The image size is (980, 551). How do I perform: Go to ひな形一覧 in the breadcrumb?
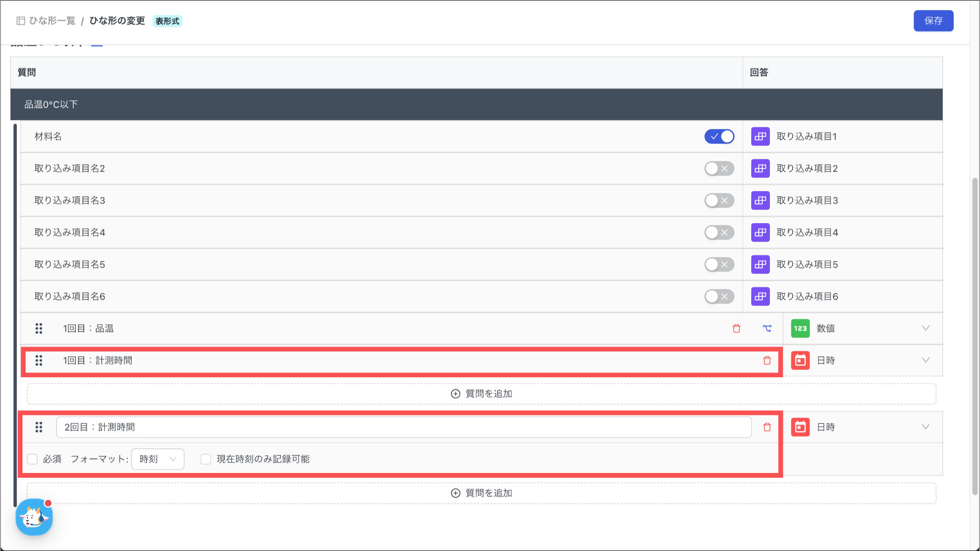(x=52, y=21)
